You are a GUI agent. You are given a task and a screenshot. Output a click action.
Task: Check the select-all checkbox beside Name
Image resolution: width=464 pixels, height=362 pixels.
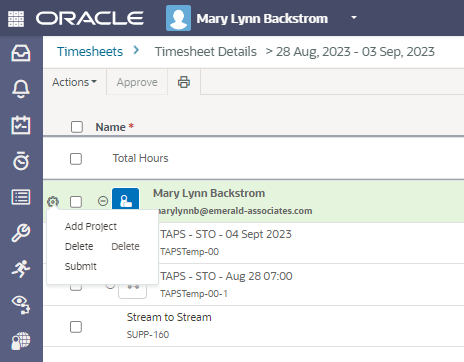click(77, 127)
